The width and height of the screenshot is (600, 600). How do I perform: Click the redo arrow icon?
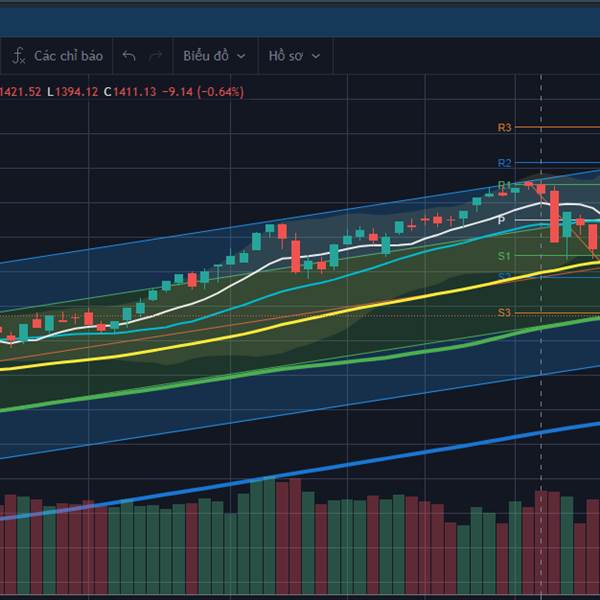point(155,56)
